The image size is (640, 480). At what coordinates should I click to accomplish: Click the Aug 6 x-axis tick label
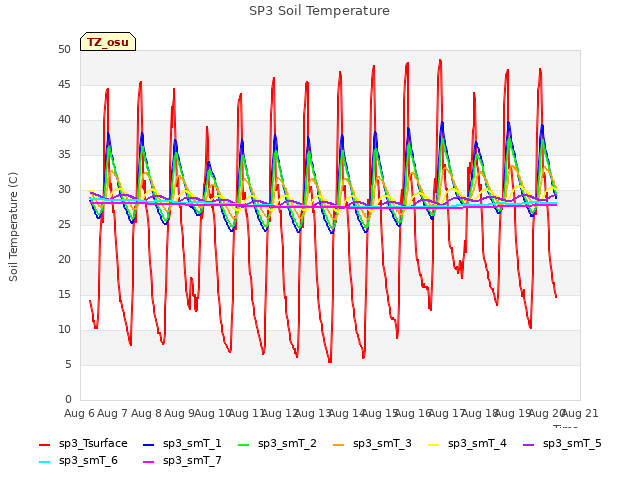(79, 413)
